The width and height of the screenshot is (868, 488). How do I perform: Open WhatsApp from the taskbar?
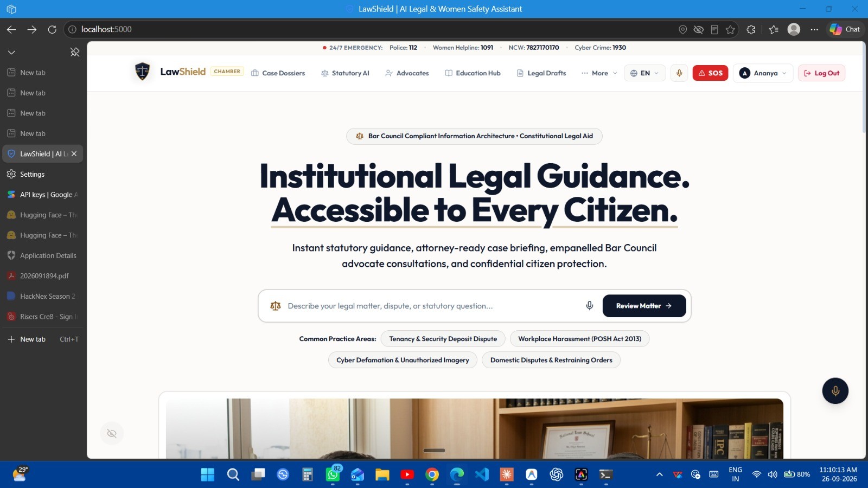click(333, 474)
